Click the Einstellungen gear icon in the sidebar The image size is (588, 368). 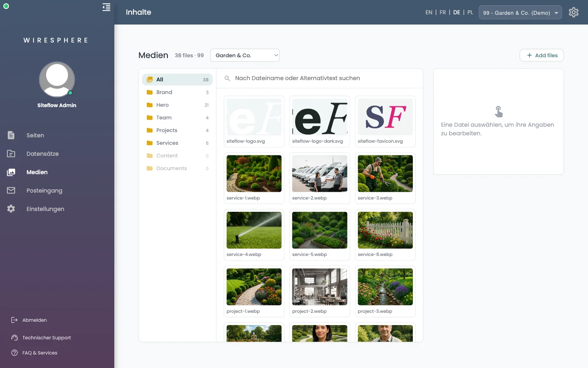[x=11, y=209]
